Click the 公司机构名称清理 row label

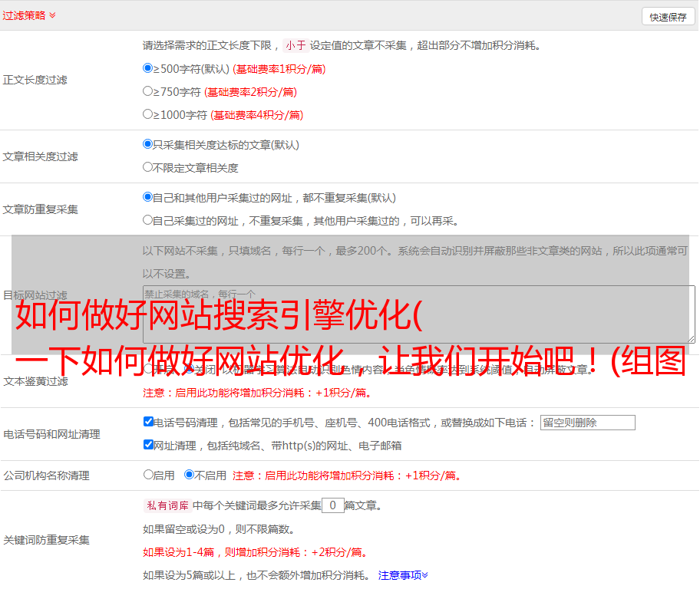click(46, 475)
